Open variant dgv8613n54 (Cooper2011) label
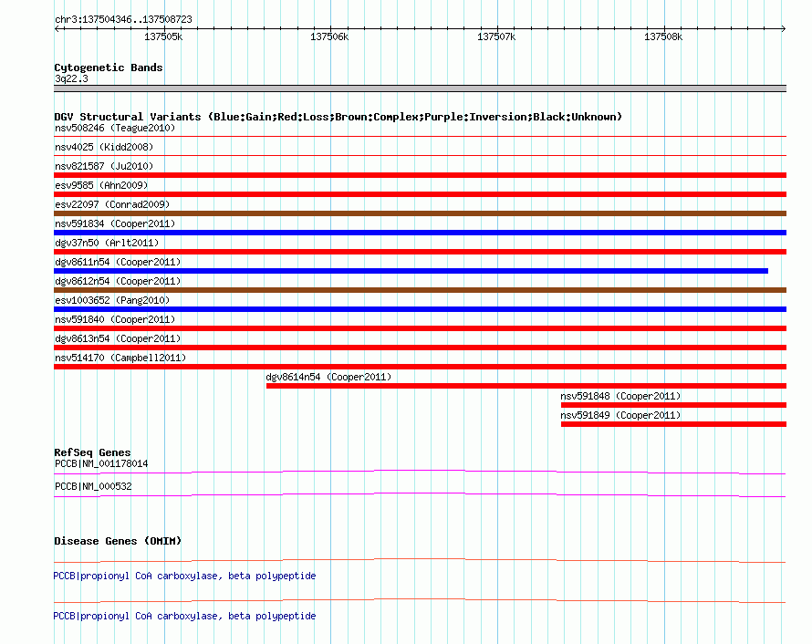Screen dimensions: 812x644 [x=118, y=338]
